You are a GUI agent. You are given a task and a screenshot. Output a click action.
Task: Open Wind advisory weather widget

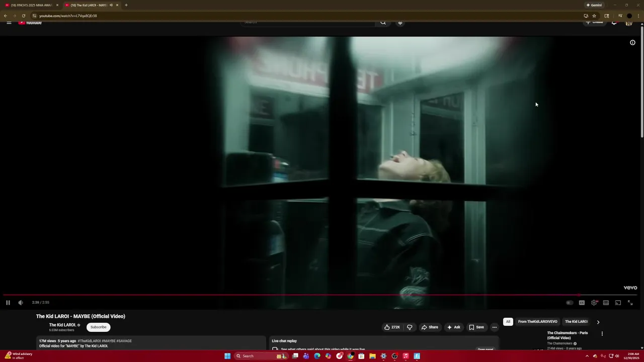pos(19,356)
